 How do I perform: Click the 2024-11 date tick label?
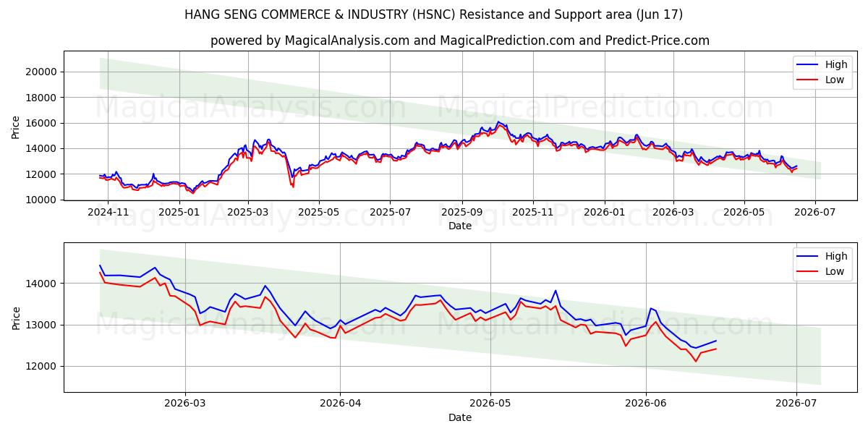point(108,212)
